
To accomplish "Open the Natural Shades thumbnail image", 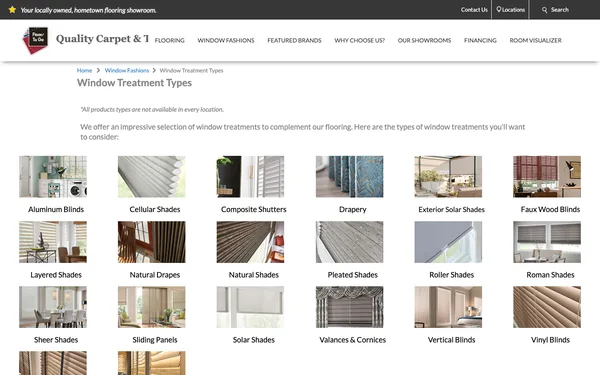I will (250, 242).
